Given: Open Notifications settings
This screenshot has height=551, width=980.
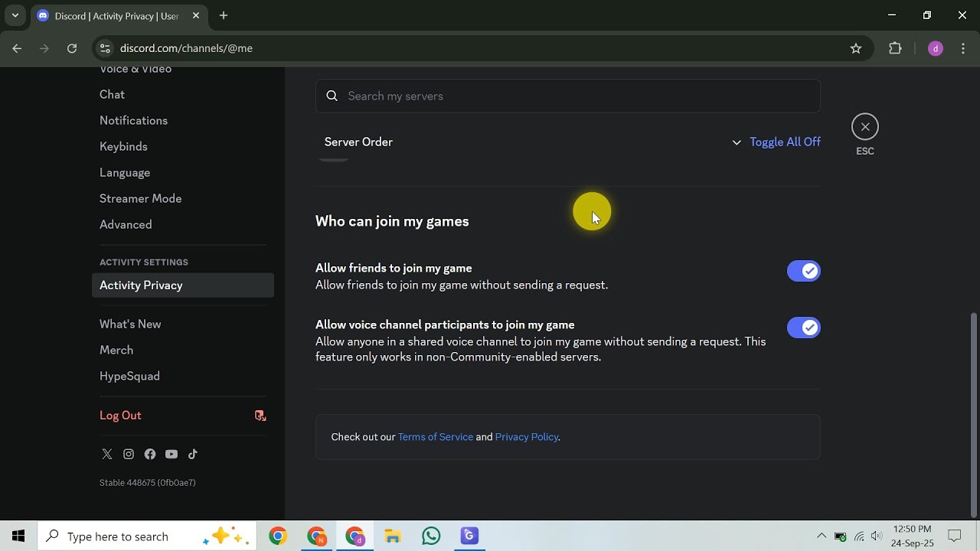Looking at the screenshot, I should (x=133, y=121).
